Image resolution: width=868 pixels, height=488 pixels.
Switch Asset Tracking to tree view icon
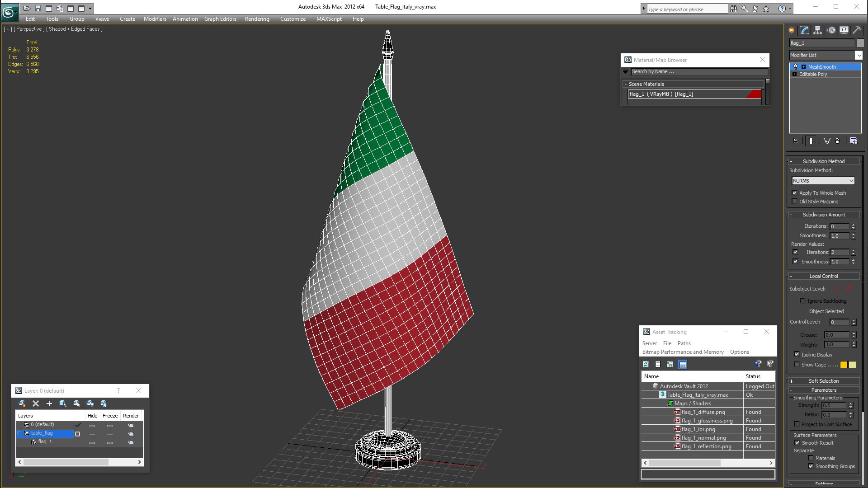click(670, 364)
